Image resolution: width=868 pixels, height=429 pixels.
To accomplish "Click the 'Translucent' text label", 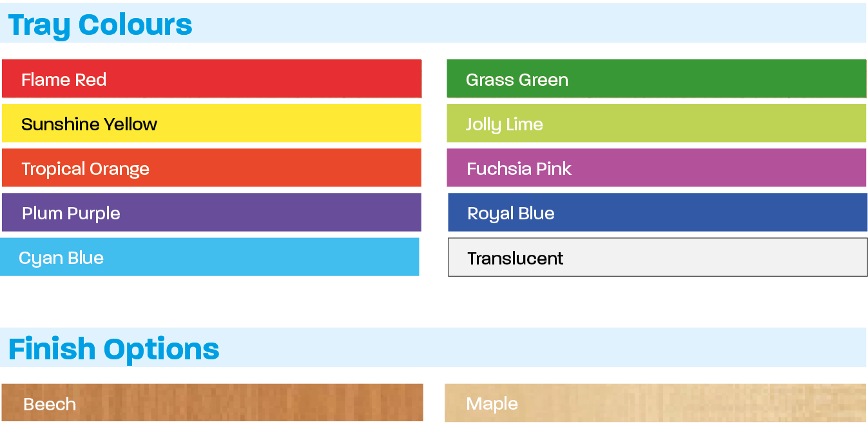I will tap(516, 259).
